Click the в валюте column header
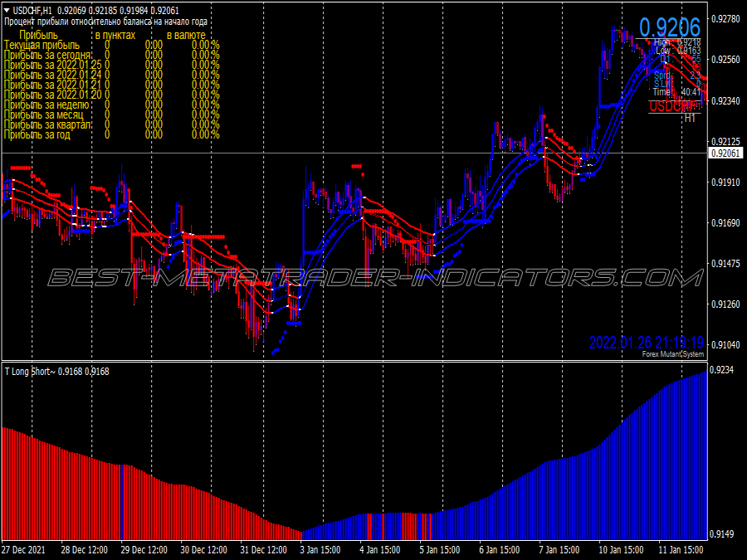Viewport: 747px width, 560px height. pyautogui.click(x=186, y=35)
